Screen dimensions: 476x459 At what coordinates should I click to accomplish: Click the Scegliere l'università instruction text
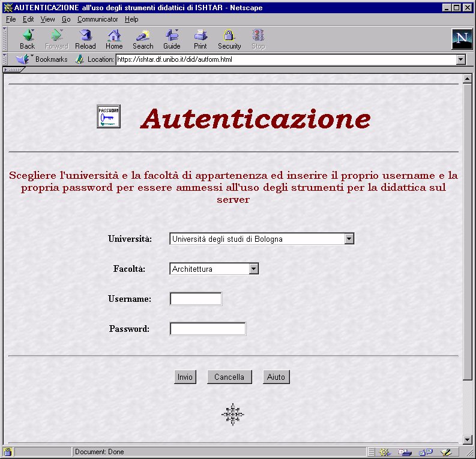[233, 187]
